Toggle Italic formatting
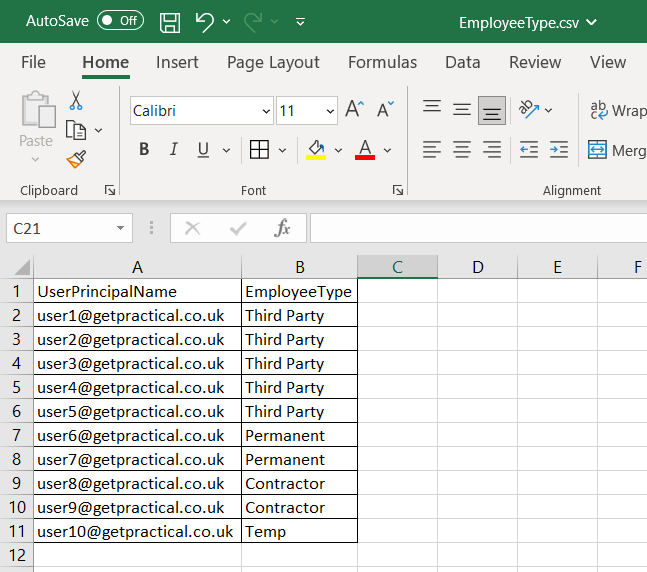This screenshot has height=572, width=647. point(174,149)
